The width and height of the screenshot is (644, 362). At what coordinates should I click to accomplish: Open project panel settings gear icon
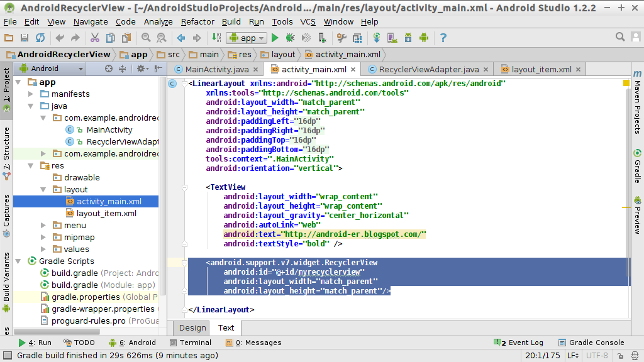143,69
